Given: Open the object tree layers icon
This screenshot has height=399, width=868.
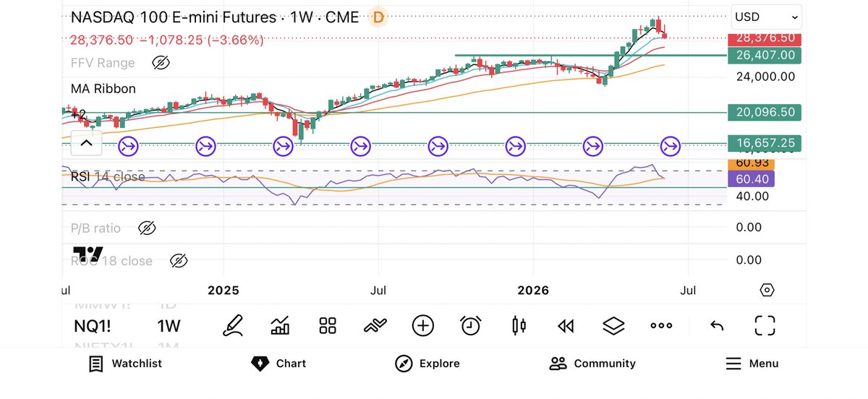Looking at the screenshot, I should pos(613,325).
